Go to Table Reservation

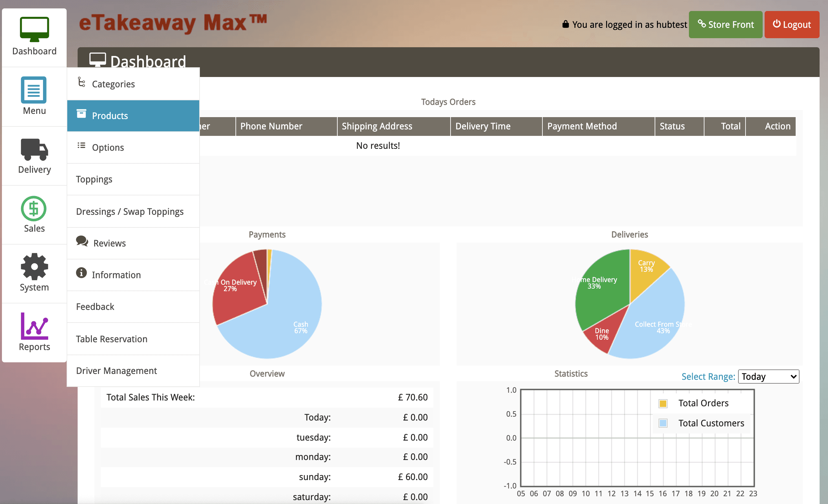click(x=112, y=339)
